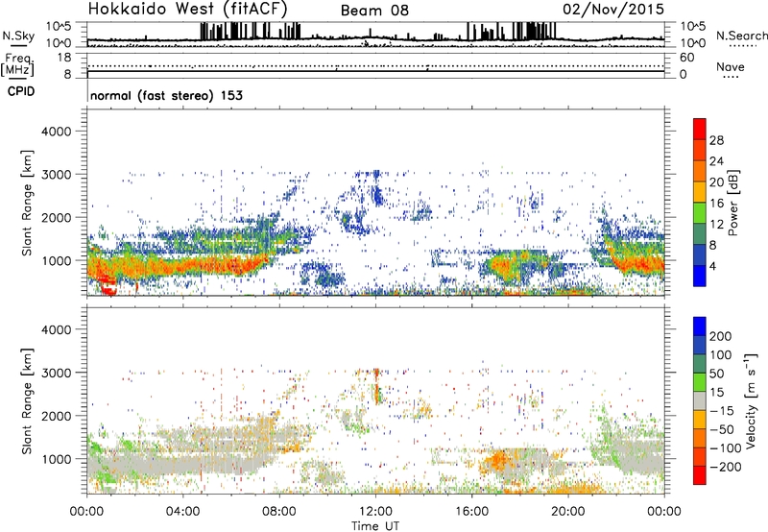Viewport: 768px width, 532px height.
Task: Click the 'Slant Range [km]' label of velocity panel
Action: (x=27, y=401)
